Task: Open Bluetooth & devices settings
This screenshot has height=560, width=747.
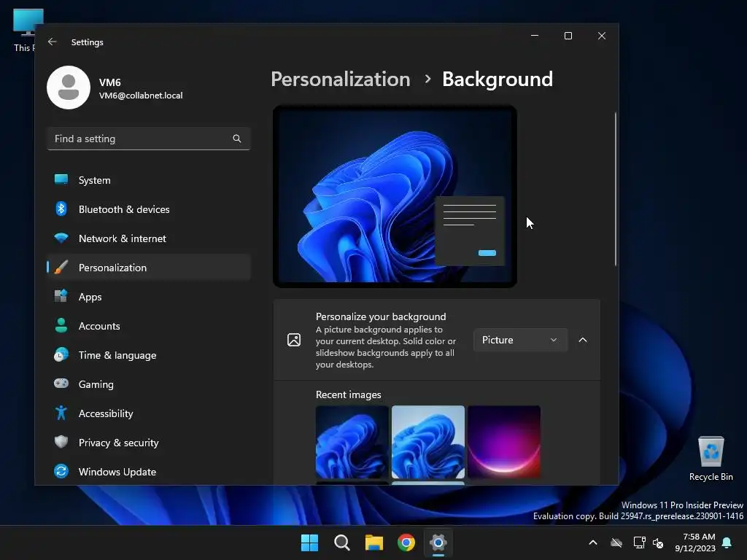Action: (x=149, y=209)
